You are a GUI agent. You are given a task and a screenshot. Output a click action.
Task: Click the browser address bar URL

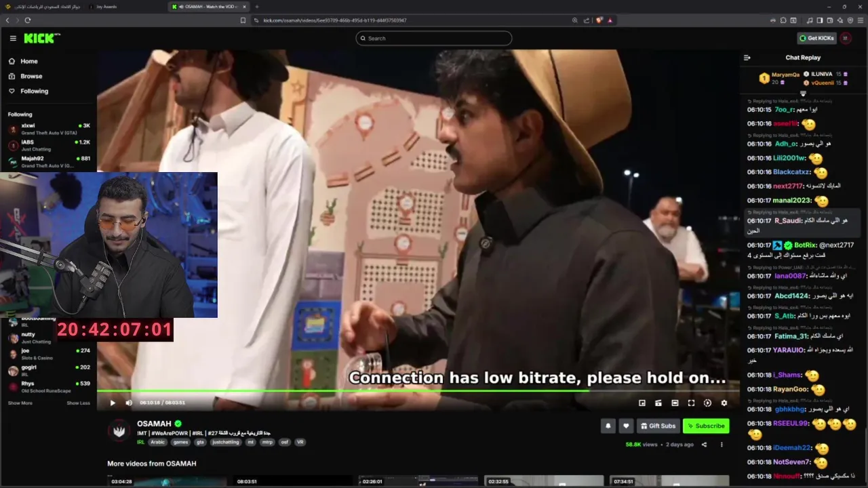coord(335,20)
